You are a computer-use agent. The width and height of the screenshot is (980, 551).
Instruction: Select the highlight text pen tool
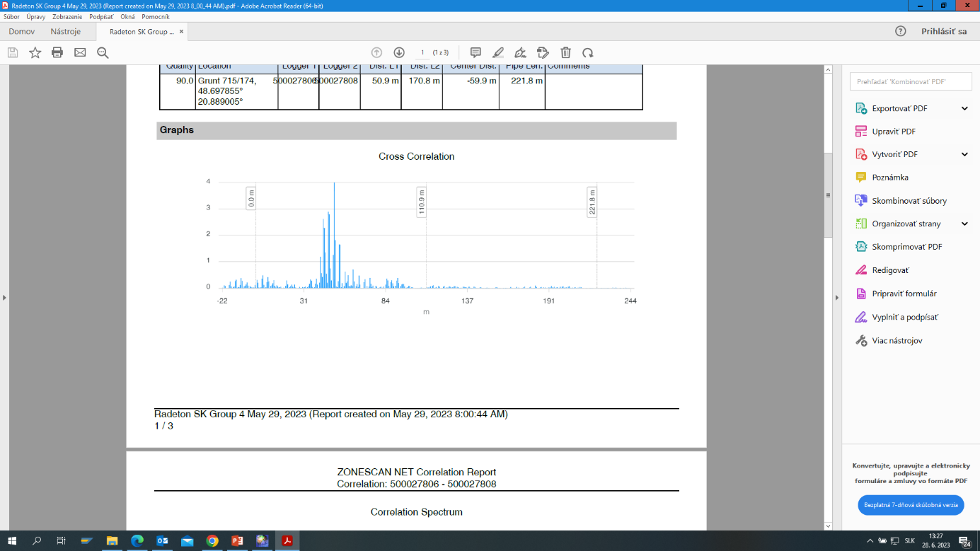(x=498, y=52)
